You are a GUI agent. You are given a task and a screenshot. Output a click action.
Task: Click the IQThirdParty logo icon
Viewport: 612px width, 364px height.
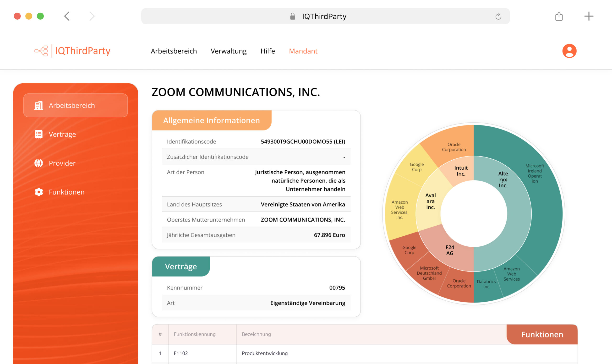(x=41, y=51)
